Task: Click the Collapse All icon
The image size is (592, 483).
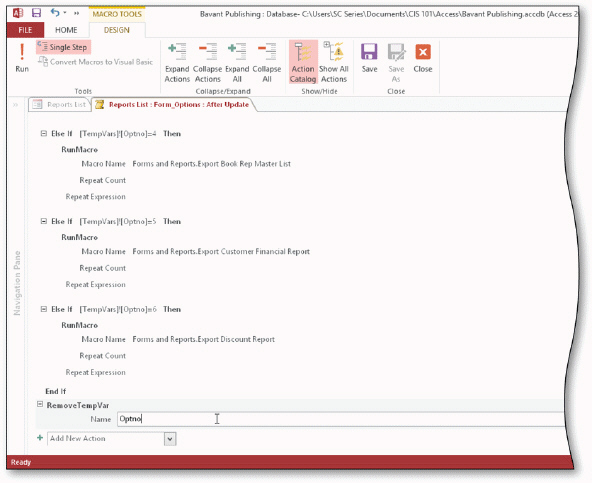Action: pos(267,63)
